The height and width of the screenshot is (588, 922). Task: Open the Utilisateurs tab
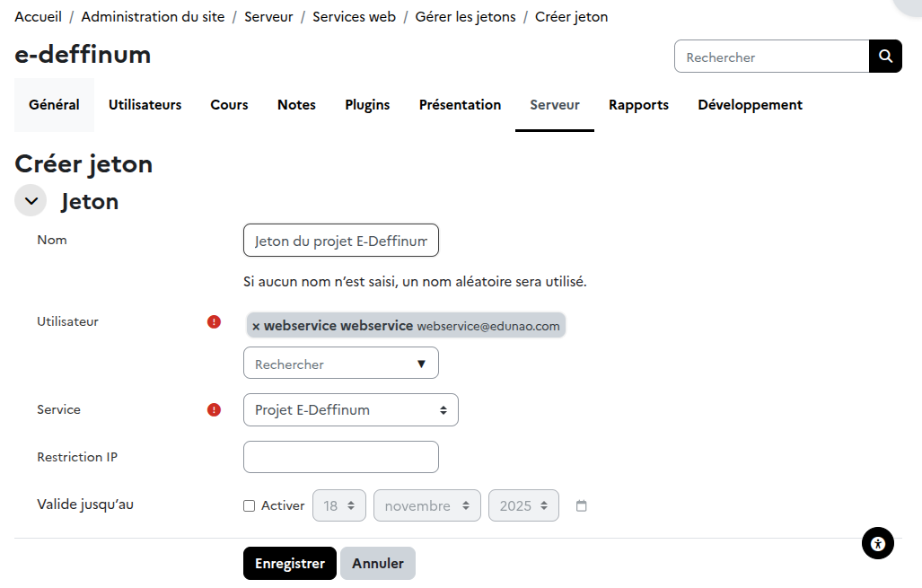tap(145, 105)
